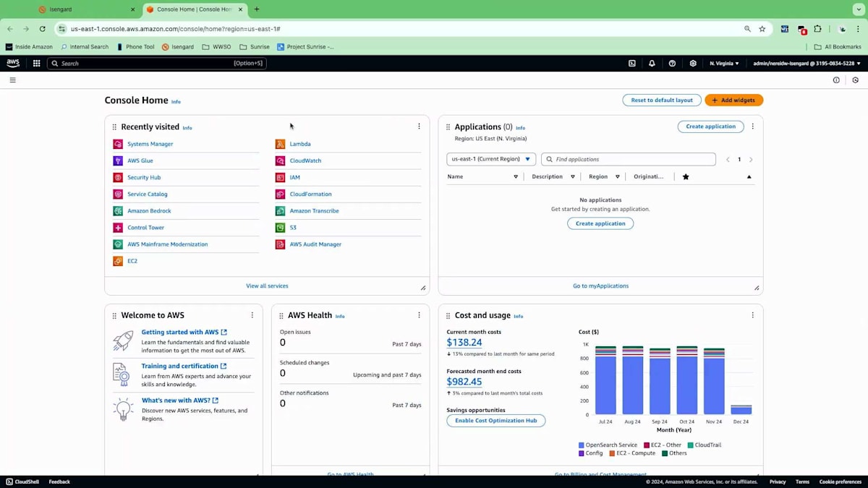Screen dimensions: 868x488
Task: Open settings gear in AWS header
Action: (693, 64)
